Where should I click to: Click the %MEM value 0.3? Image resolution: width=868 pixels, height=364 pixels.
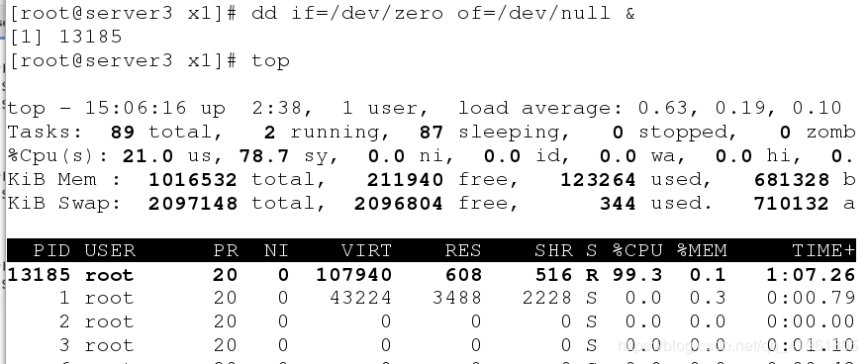708,298
